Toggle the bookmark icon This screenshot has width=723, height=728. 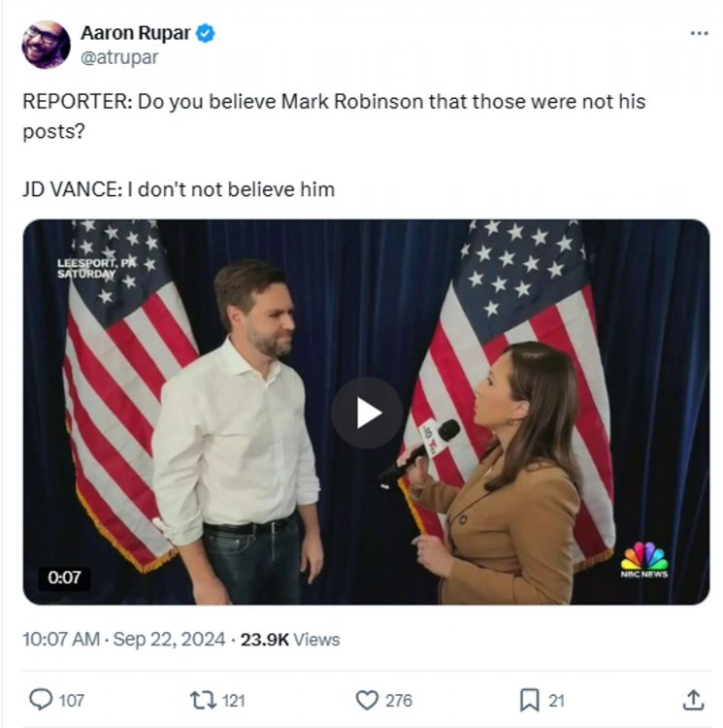pyautogui.click(x=529, y=700)
